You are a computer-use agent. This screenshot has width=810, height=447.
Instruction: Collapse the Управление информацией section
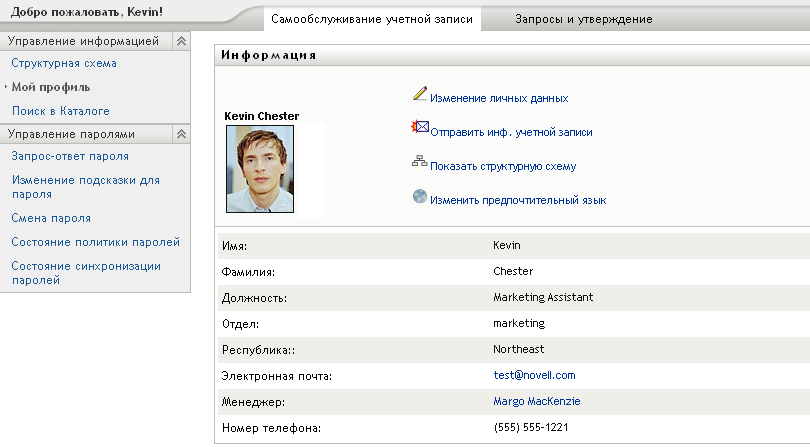pos(180,41)
